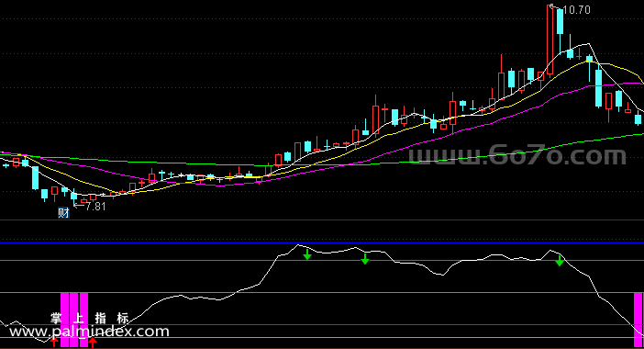
Task: Select the 7.81 low price label
Action: pyautogui.click(x=95, y=207)
